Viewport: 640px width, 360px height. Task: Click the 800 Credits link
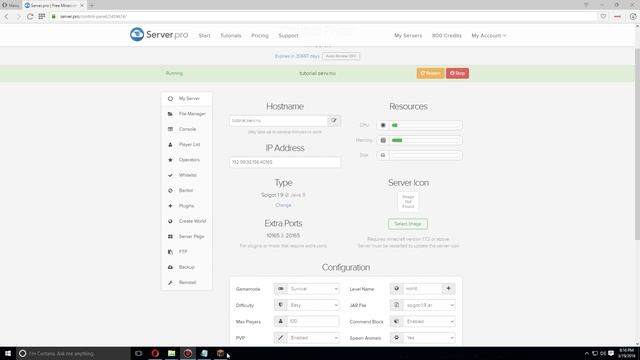pos(447,36)
